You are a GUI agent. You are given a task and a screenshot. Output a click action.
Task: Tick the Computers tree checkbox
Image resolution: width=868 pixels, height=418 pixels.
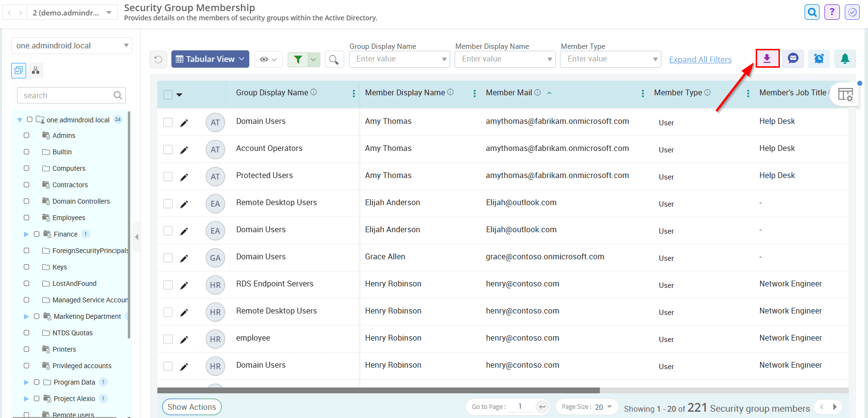[27, 168]
